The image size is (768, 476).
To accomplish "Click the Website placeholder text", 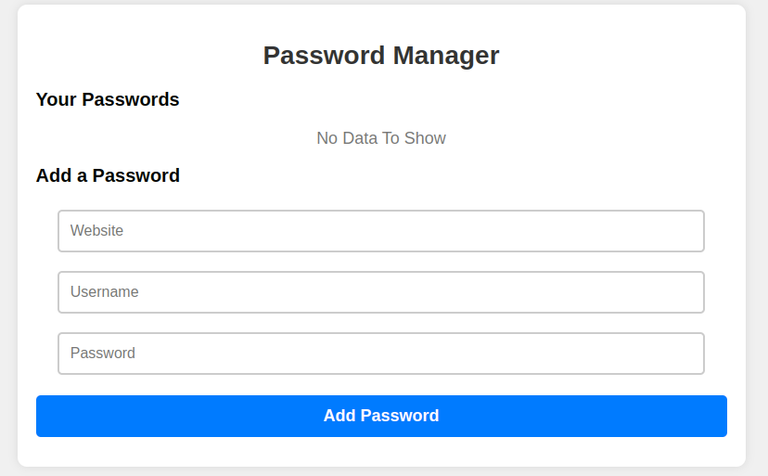I will click(x=97, y=231).
